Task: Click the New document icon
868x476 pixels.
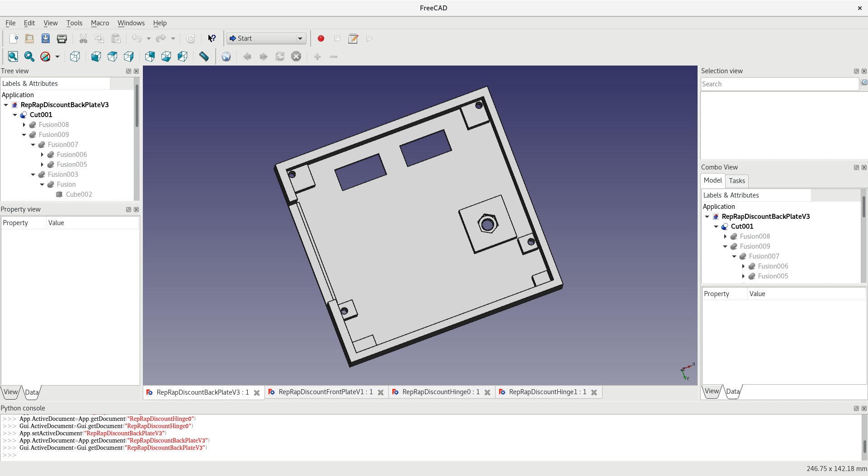Action: point(13,38)
